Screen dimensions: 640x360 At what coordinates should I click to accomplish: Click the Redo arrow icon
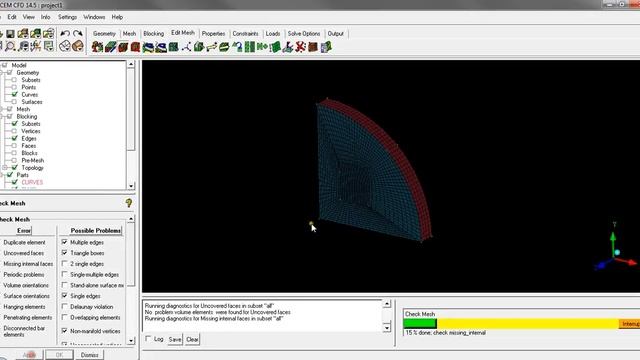coord(78,33)
